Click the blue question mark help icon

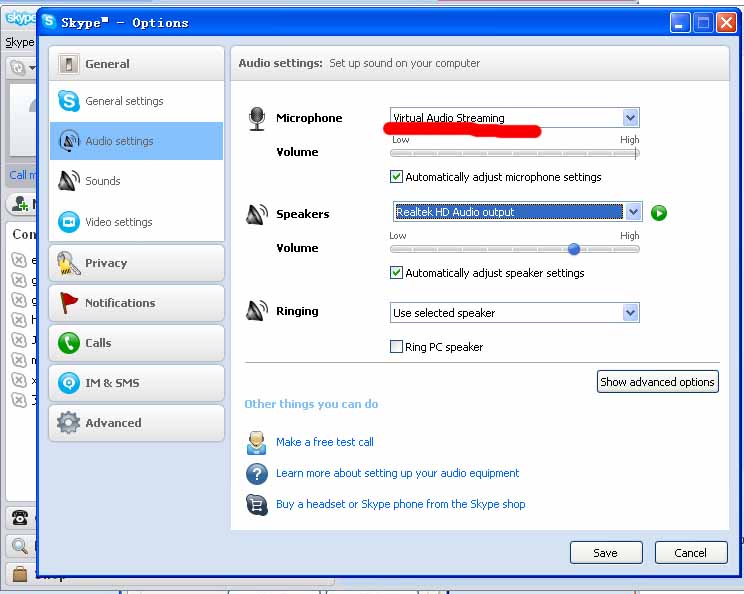[x=257, y=473]
